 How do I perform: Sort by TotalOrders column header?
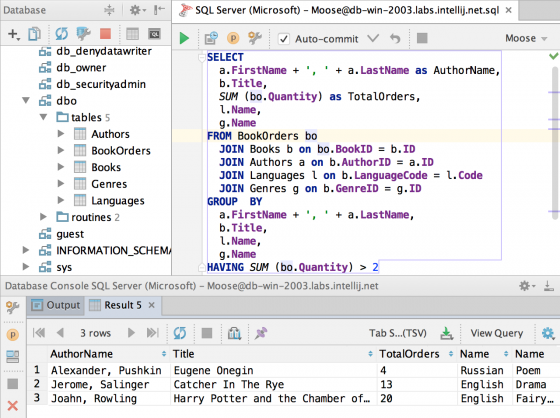pos(416,354)
